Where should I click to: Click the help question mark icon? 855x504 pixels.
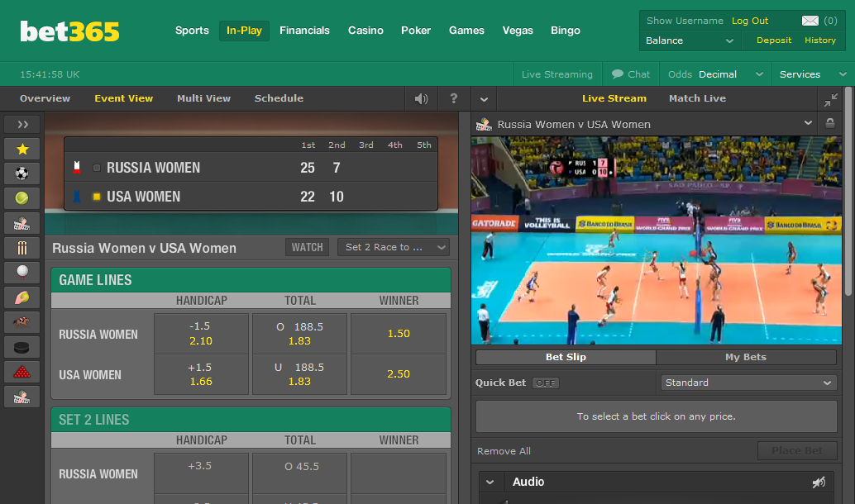point(454,98)
